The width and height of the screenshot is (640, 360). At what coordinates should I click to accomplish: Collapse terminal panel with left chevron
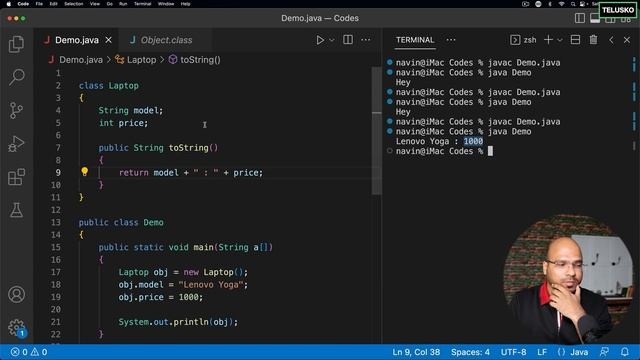[x=611, y=40]
